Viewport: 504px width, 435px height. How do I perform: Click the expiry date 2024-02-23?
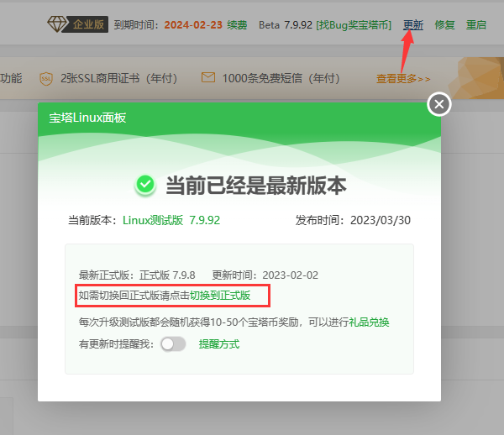(x=193, y=25)
